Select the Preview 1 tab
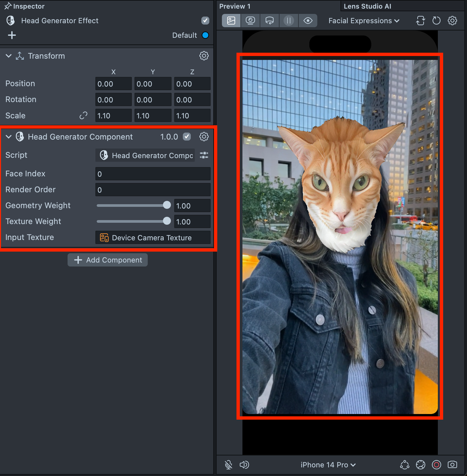Screen dimensions: 467x476 tap(235, 6)
